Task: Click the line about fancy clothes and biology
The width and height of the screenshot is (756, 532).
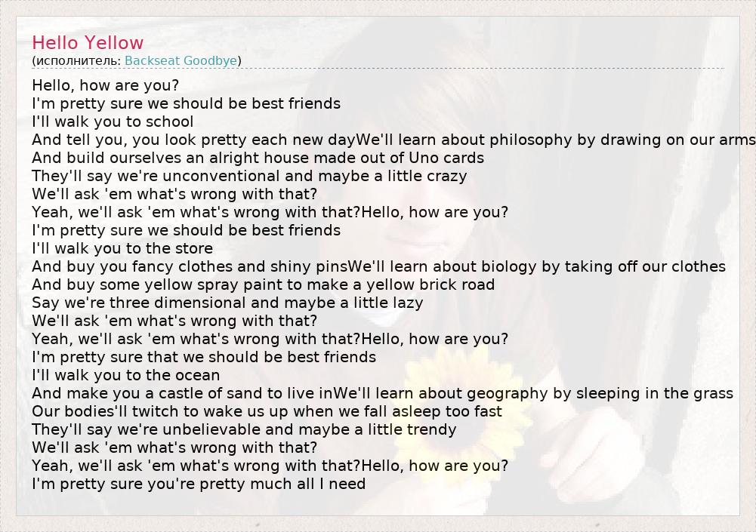Action: (x=378, y=266)
